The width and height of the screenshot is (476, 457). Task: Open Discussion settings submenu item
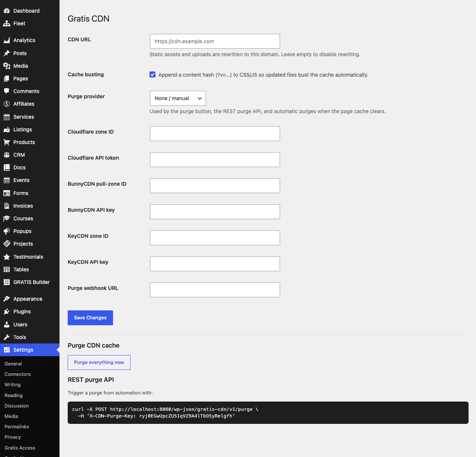[17, 406]
